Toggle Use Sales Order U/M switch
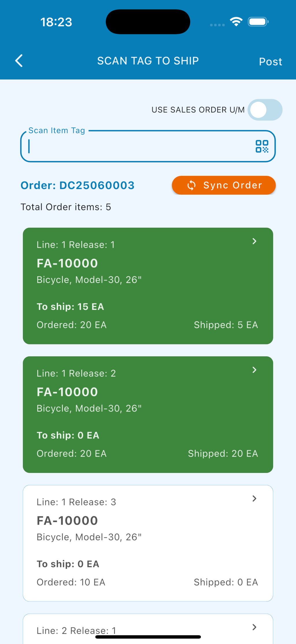Screen dimensions: 296x644 [x=265, y=110]
